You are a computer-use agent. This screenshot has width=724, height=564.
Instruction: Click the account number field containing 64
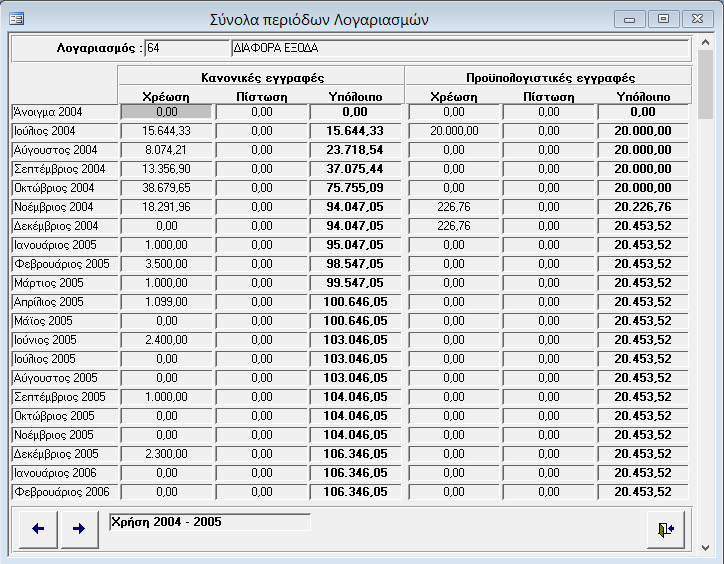[x=186, y=47]
